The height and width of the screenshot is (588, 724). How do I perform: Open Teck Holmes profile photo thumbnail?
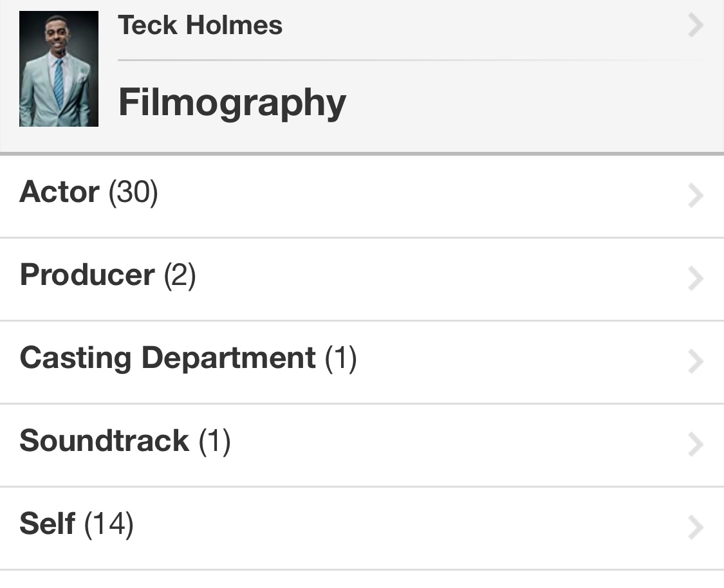[59, 69]
